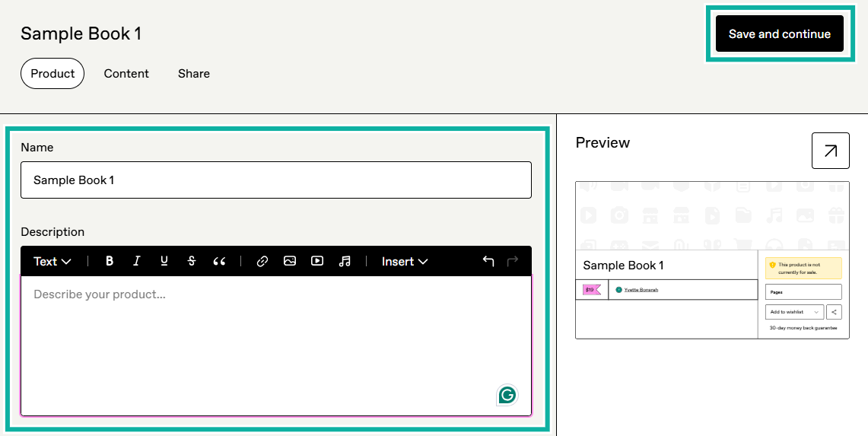
Task: Click 'This product is not currently for sale' notice
Action: [803, 268]
